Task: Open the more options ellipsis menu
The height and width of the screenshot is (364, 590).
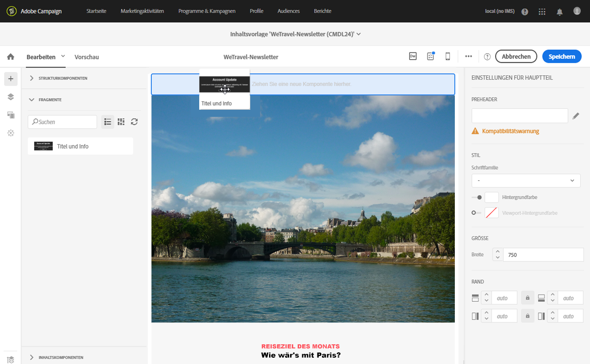Action: [x=469, y=56]
